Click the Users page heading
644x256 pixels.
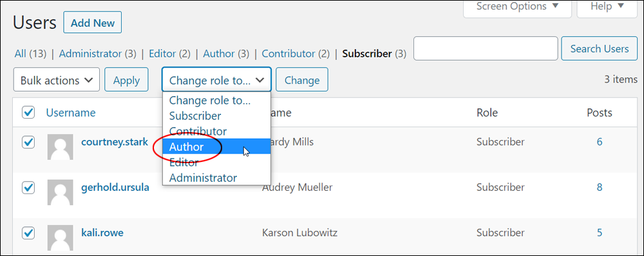pos(35,23)
